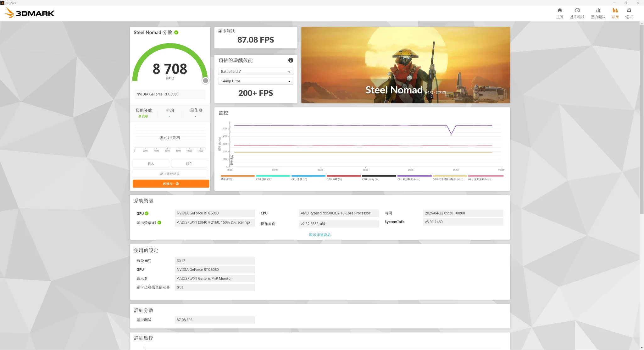Click the green validation check beside Steel Nomad score

(x=176, y=32)
